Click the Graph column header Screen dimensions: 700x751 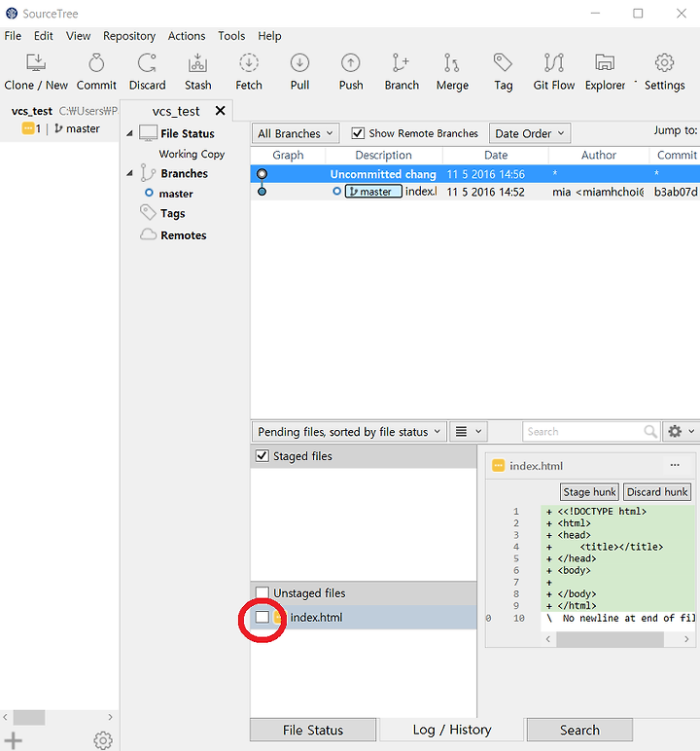[288, 156]
